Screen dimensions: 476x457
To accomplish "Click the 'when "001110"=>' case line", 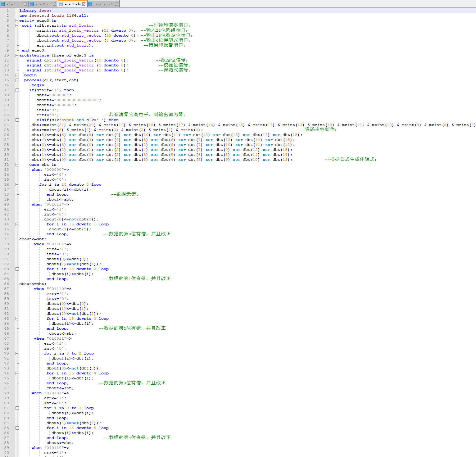I will (52, 289).
